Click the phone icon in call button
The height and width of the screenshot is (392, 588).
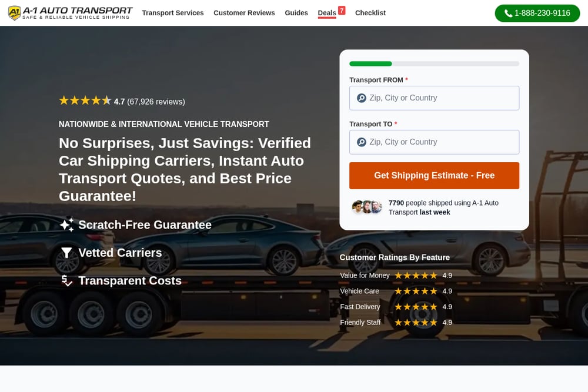tap(508, 14)
